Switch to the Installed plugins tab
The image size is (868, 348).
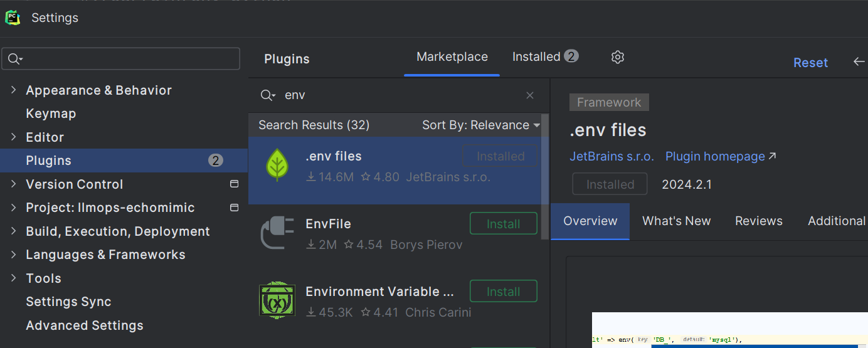click(x=545, y=57)
